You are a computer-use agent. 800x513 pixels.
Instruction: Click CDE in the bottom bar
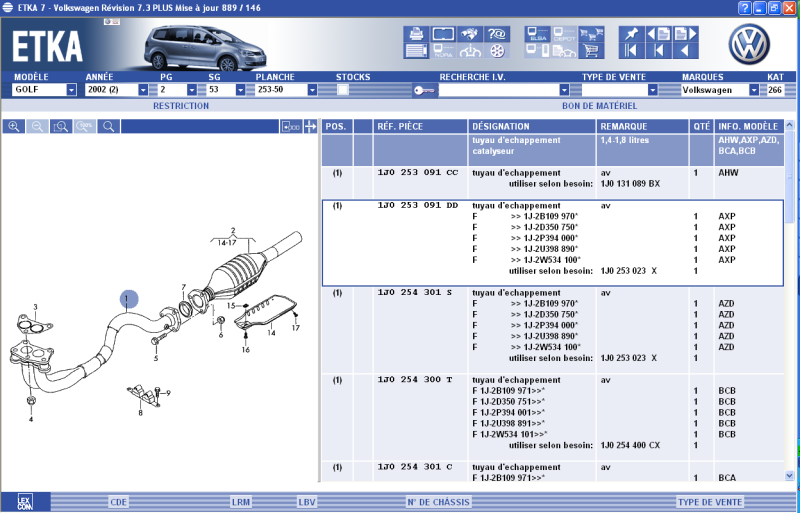click(118, 502)
